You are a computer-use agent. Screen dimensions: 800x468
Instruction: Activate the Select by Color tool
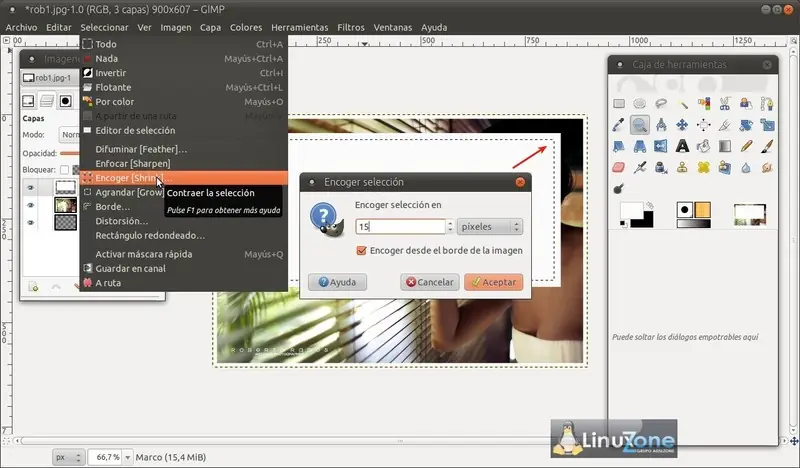704,104
